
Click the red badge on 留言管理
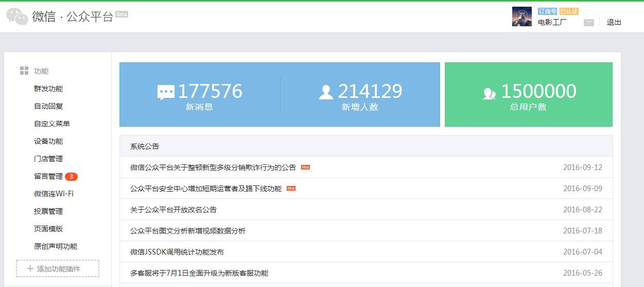[x=72, y=177]
